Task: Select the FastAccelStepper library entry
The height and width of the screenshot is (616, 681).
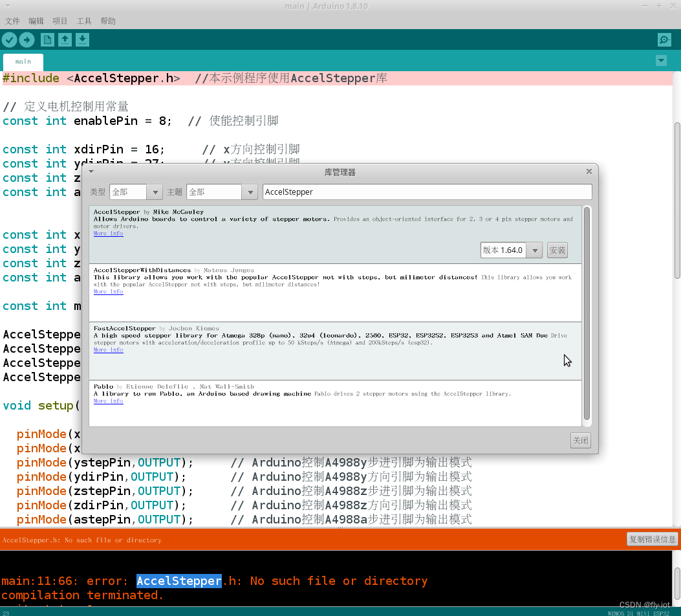Action: [x=335, y=351]
